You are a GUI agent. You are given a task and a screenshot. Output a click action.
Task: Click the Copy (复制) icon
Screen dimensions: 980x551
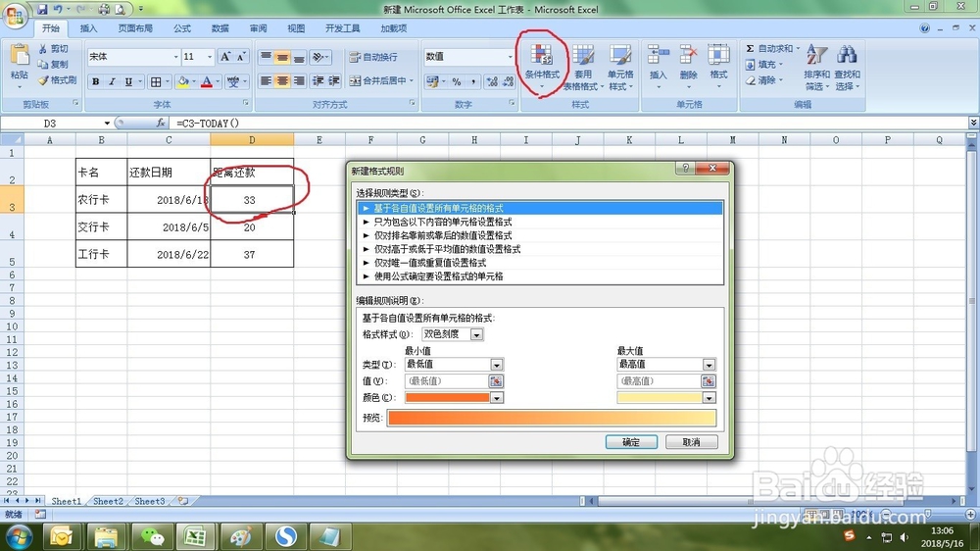pos(43,65)
